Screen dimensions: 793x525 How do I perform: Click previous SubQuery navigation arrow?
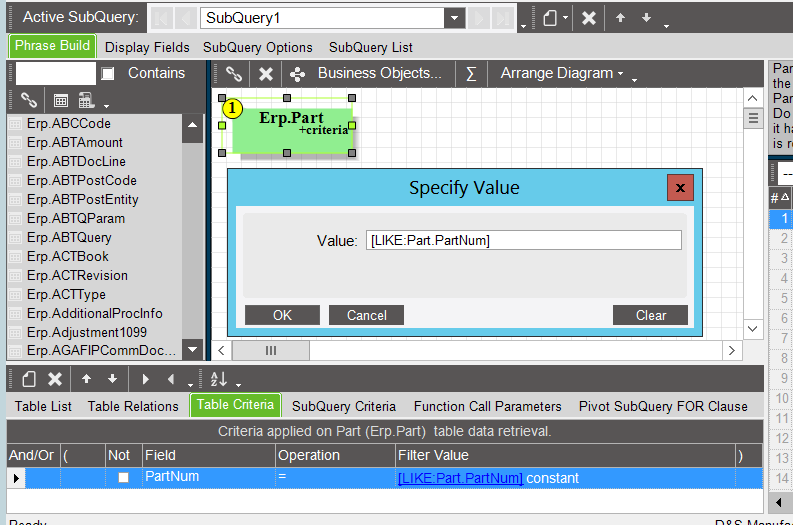click(186, 19)
